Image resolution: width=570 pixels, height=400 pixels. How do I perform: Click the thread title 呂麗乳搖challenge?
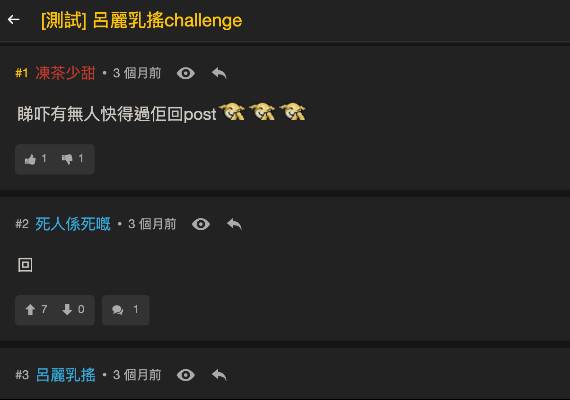(167, 20)
